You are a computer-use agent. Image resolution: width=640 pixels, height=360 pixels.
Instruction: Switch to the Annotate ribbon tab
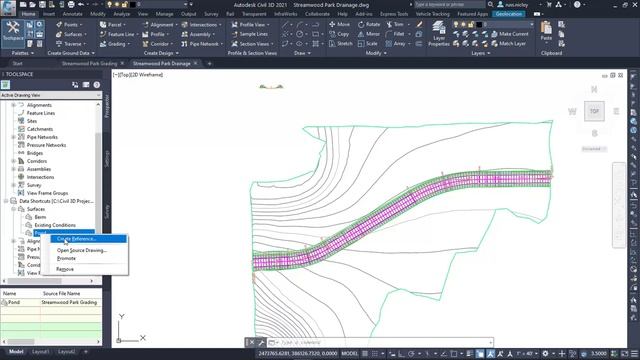72,14
